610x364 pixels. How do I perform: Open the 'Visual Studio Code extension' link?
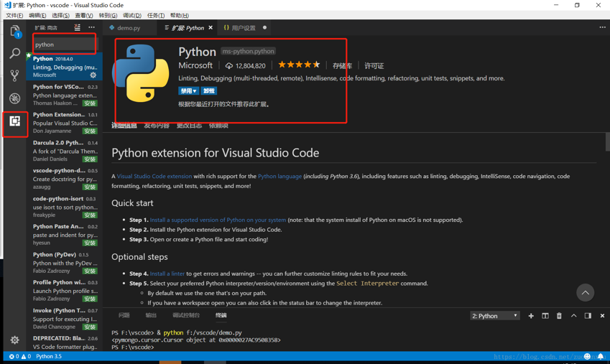click(x=154, y=176)
